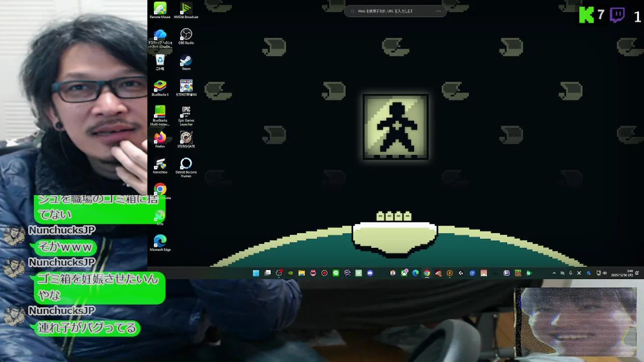Open the NVIDIA icon on the taskbar
The width and height of the screenshot is (644, 362).
[x=290, y=273]
